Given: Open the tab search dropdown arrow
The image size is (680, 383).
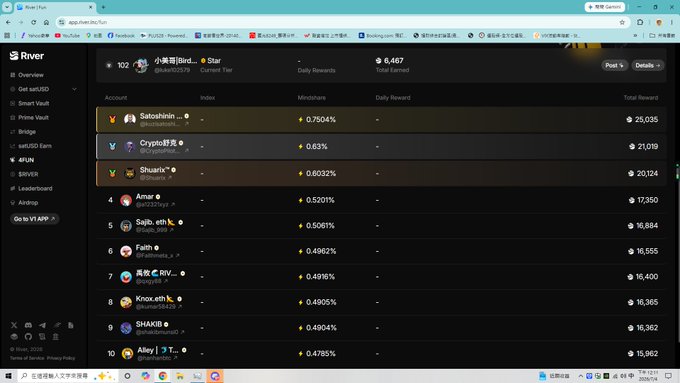Looking at the screenshot, I should [7, 7].
